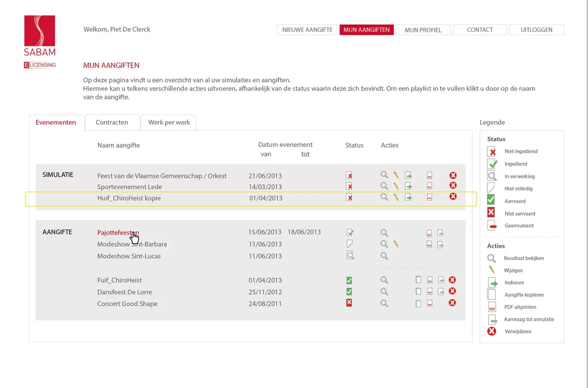The width and height of the screenshot is (588, 388).
Task: Print PDF of Concert Good Shape
Action: 429,304
